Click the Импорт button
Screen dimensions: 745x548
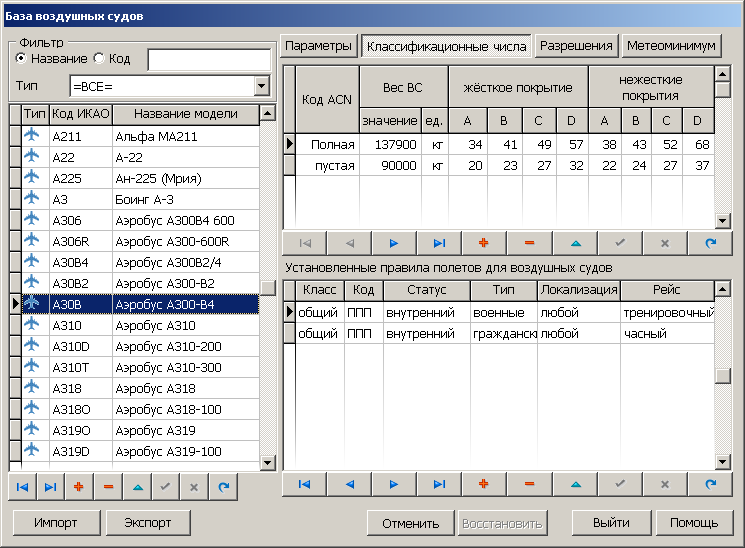(x=56, y=523)
